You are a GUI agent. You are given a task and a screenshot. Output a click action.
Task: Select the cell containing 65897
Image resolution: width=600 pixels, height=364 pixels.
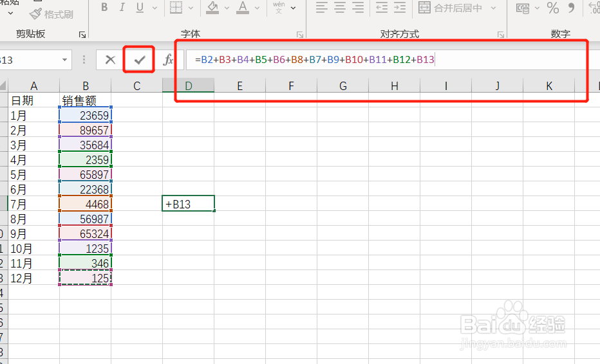coord(86,174)
